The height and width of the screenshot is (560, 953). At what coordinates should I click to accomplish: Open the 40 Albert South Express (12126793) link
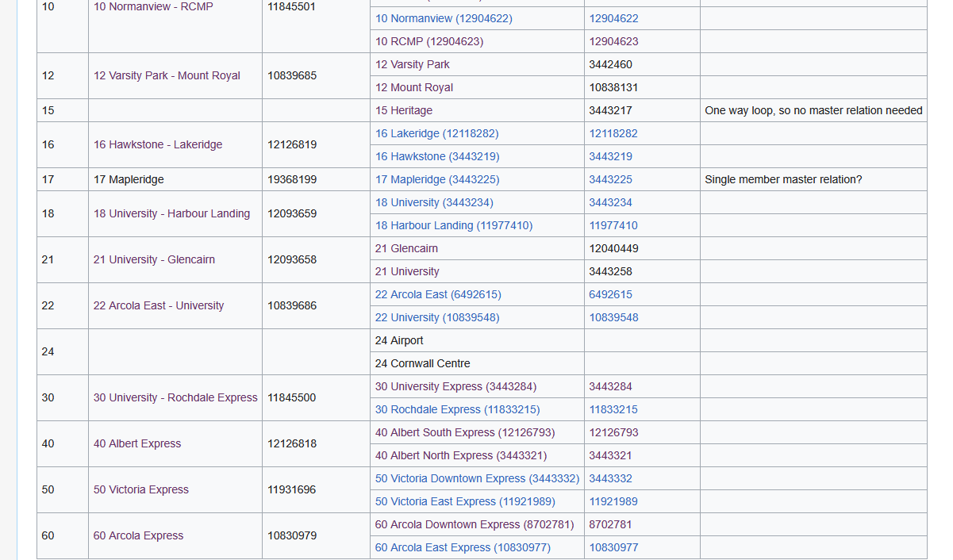click(x=463, y=432)
